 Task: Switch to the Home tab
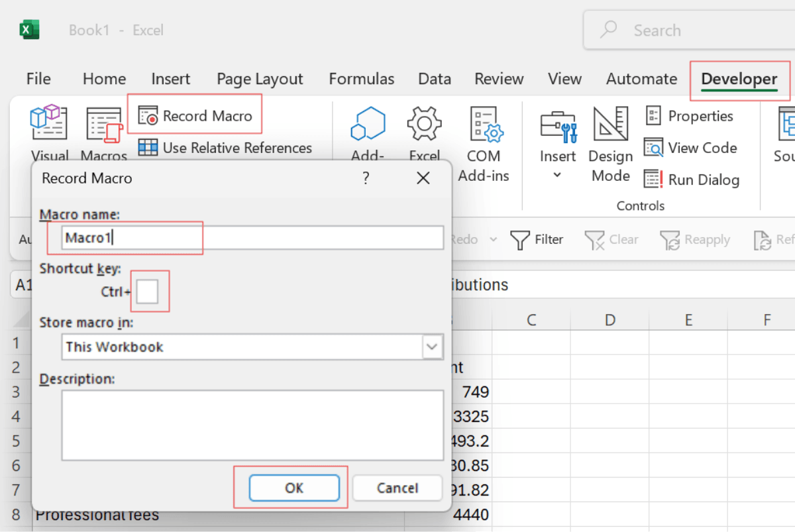(104, 79)
